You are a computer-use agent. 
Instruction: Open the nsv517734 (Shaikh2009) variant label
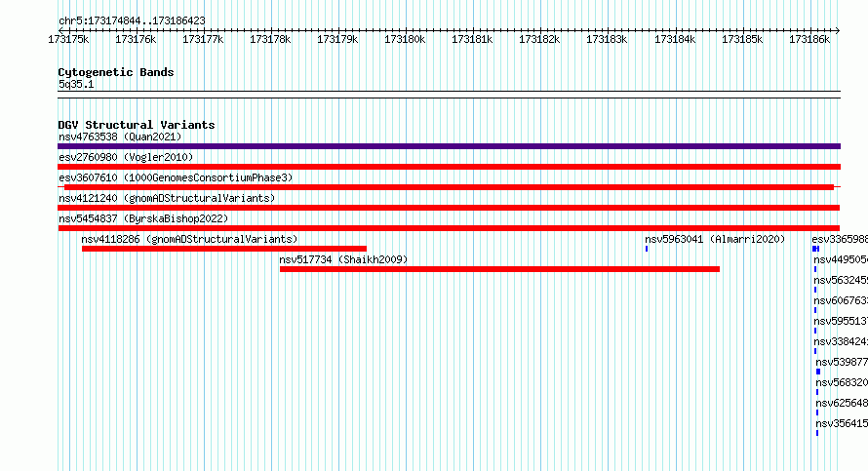343,259
